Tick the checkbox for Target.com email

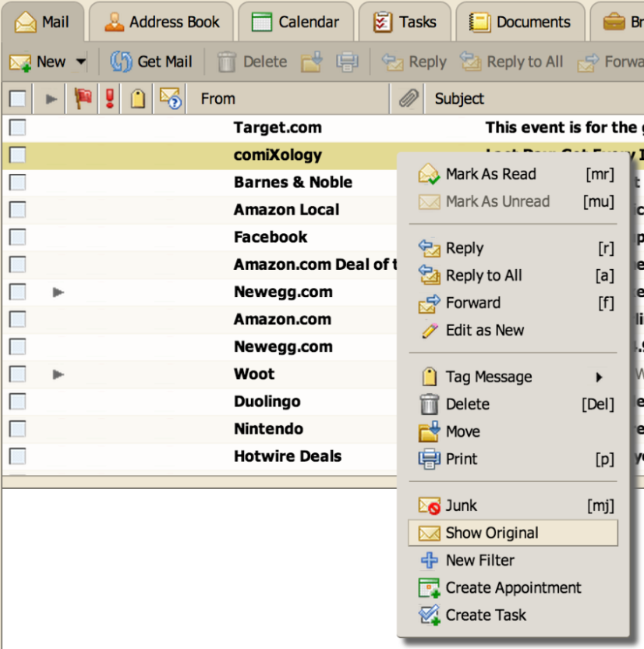(x=17, y=128)
